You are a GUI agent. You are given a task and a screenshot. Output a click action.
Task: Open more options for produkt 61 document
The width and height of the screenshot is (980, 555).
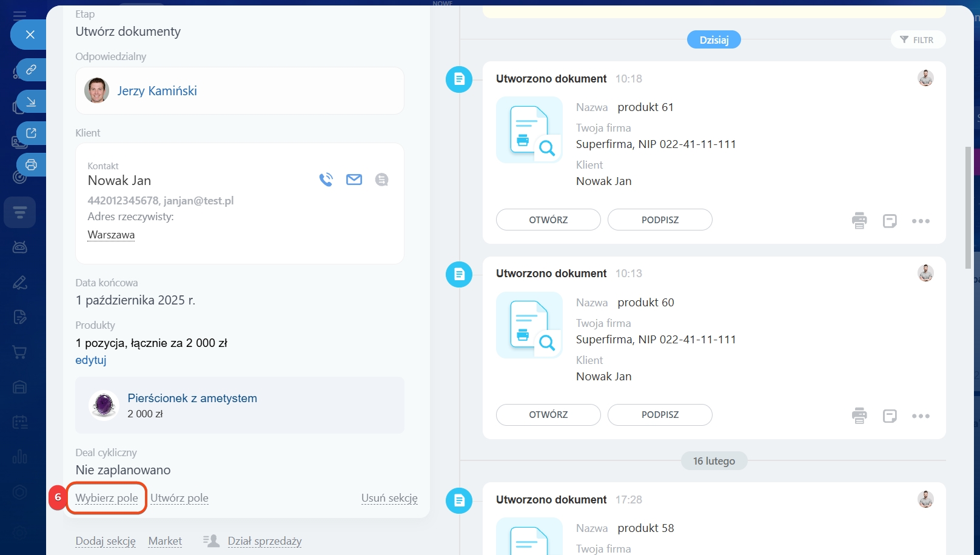921,221
